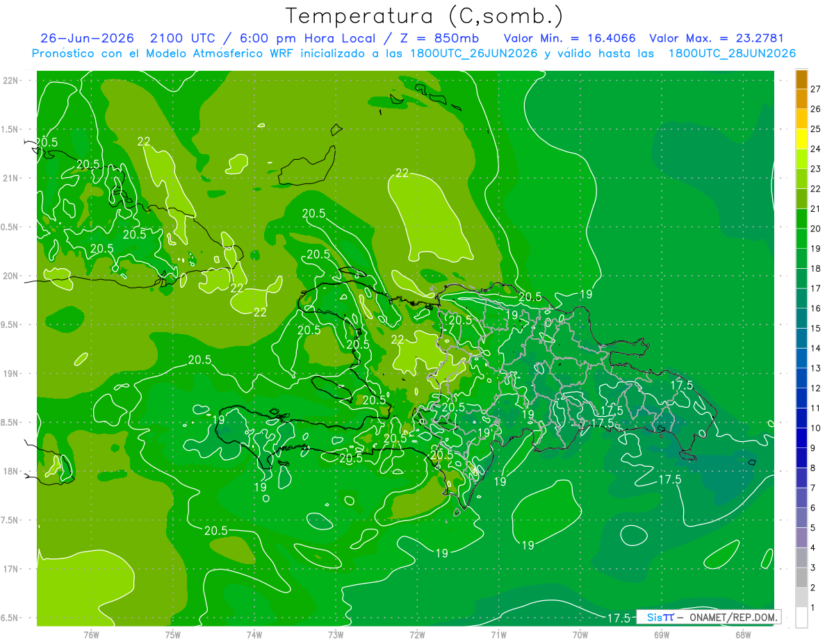Click the legend value "15"
This screenshot has height=644, width=834.
click(816, 328)
